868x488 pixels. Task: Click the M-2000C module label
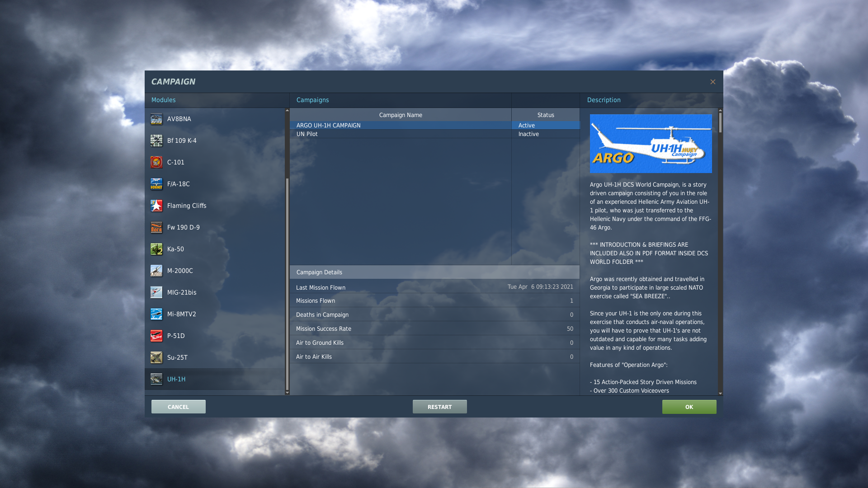pos(180,271)
